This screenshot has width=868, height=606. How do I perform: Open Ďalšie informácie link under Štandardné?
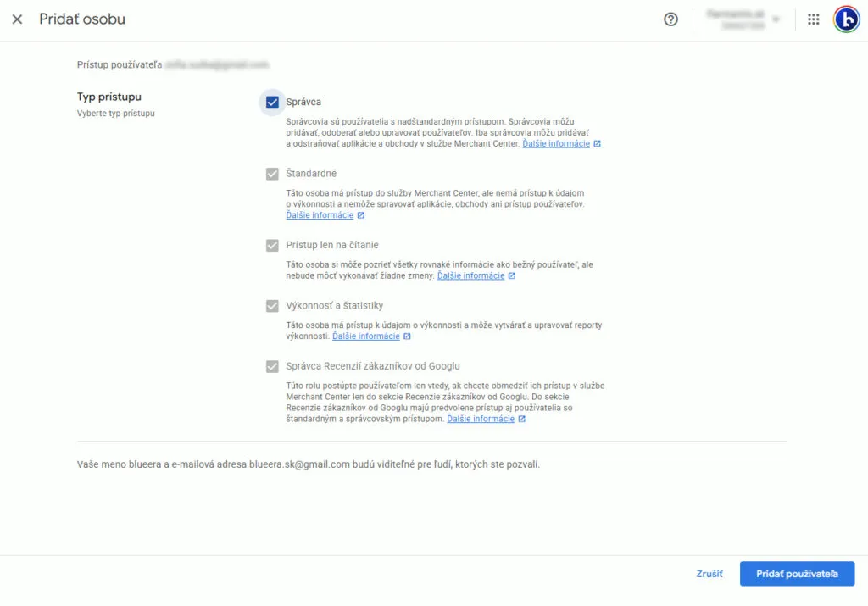click(320, 215)
